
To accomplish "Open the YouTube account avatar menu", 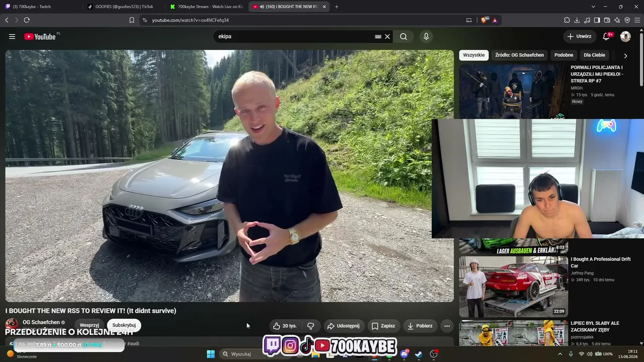I will tap(625, 36).
